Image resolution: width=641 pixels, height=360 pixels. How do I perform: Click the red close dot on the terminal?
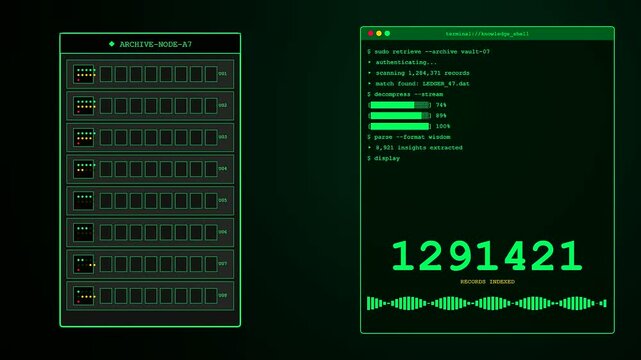370,34
